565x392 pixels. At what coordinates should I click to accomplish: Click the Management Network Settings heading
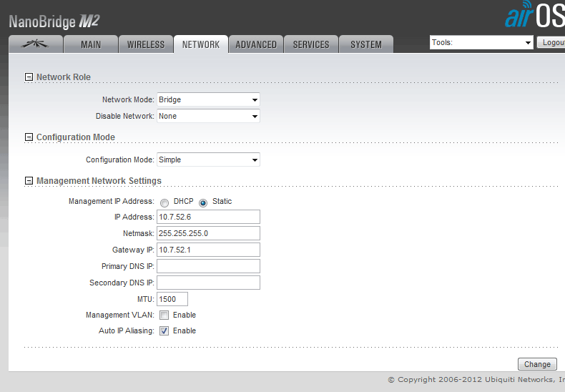(99, 181)
